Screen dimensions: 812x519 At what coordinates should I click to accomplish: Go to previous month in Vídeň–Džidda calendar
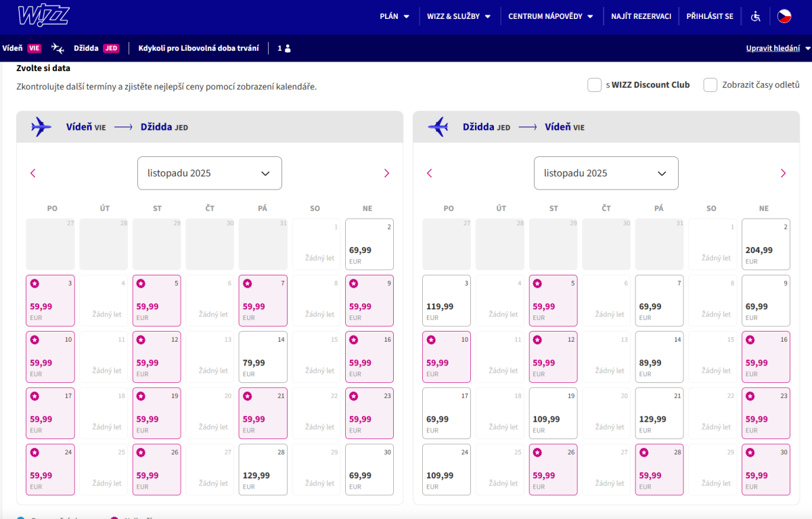(33, 173)
